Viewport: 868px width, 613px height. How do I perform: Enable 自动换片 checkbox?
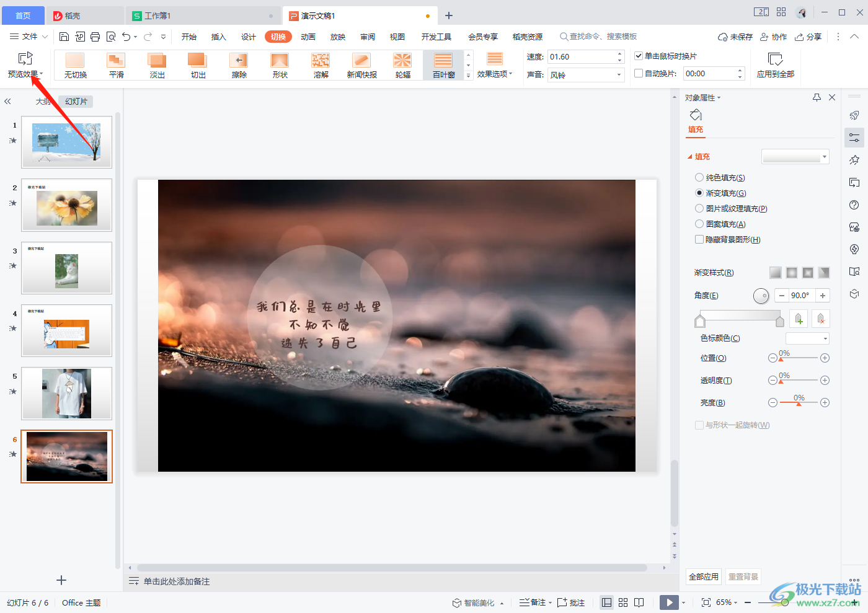click(639, 73)
